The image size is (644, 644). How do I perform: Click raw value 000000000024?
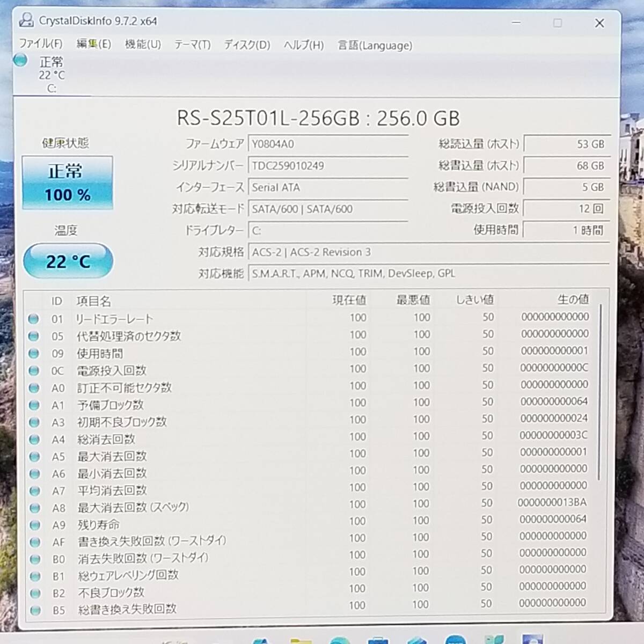553,418
